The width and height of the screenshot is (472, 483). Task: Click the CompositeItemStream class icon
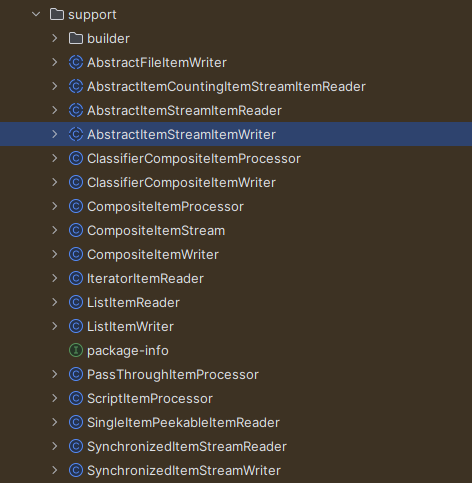(x=76, y=230)
